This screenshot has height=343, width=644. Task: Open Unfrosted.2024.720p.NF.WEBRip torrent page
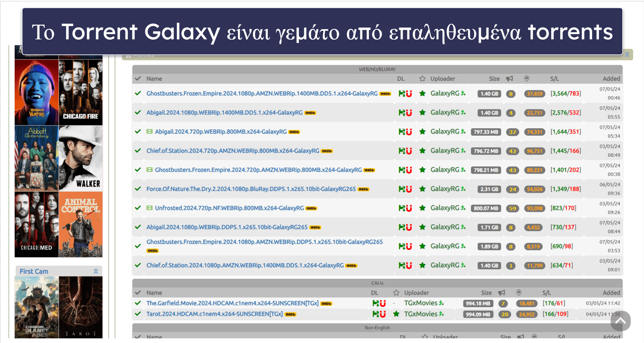[x=229, y=208]
